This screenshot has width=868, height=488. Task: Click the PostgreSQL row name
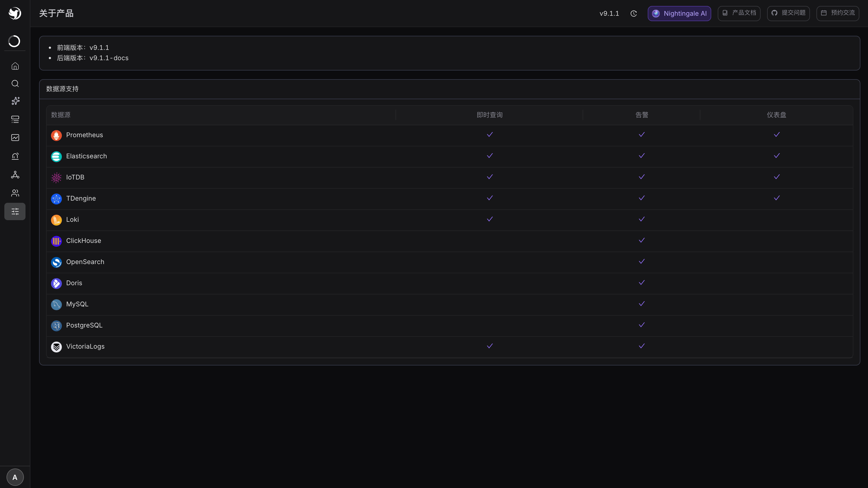tap(84, 325)
